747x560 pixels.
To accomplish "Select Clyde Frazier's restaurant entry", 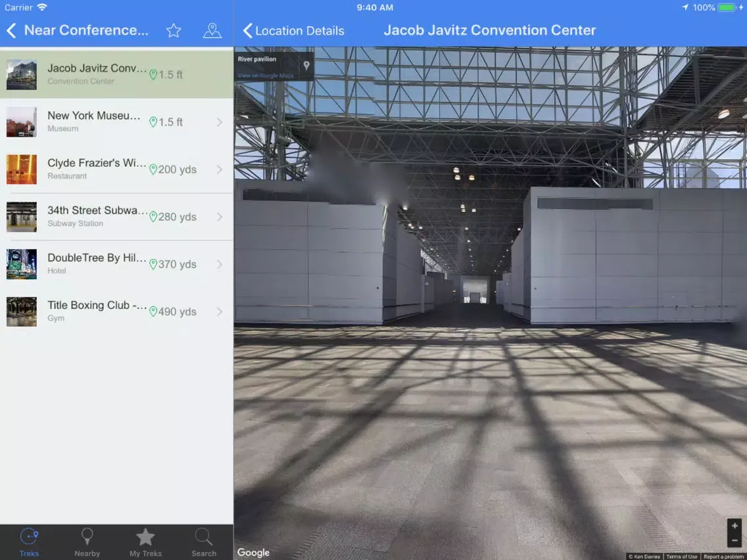I will click(117, 169).
